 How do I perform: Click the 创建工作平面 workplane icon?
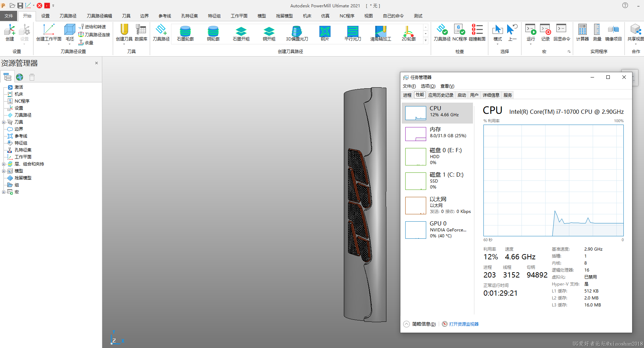pyautogui.click(x=49, y=30)
